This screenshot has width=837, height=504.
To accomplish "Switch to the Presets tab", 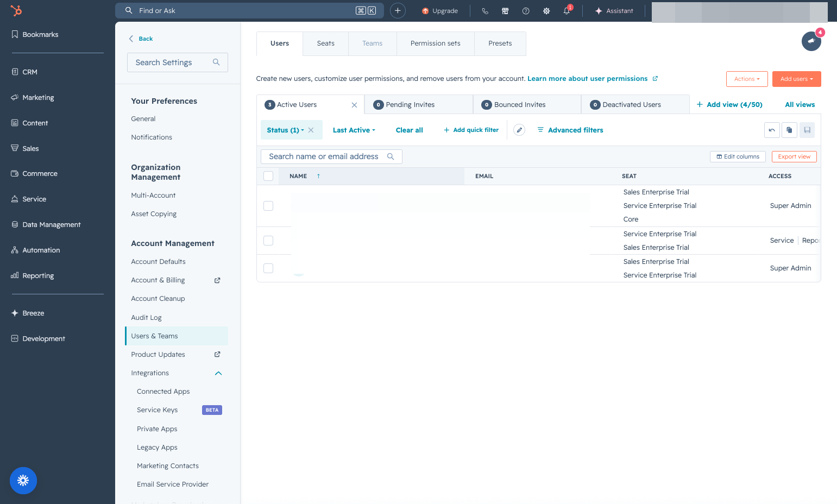I will pyautogui.click(x=500, y=43).
